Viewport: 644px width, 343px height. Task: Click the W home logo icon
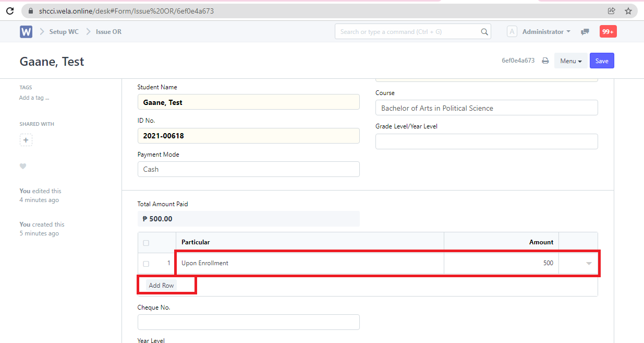coord(26,32)
